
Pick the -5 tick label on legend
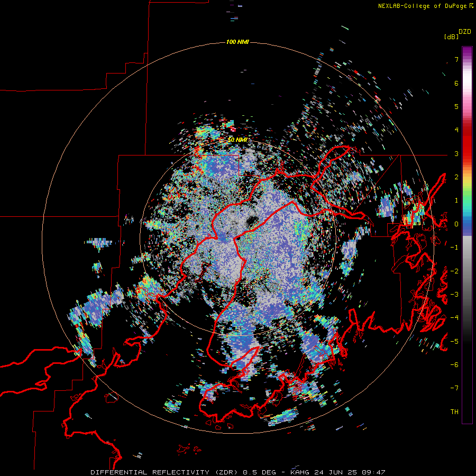click(454, 342)
